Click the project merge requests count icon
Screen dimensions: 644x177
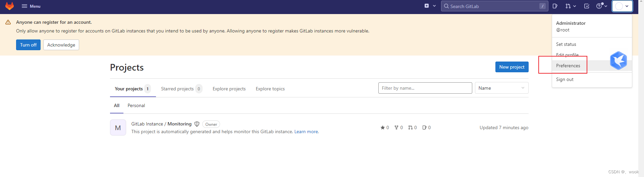coord(411,127)
